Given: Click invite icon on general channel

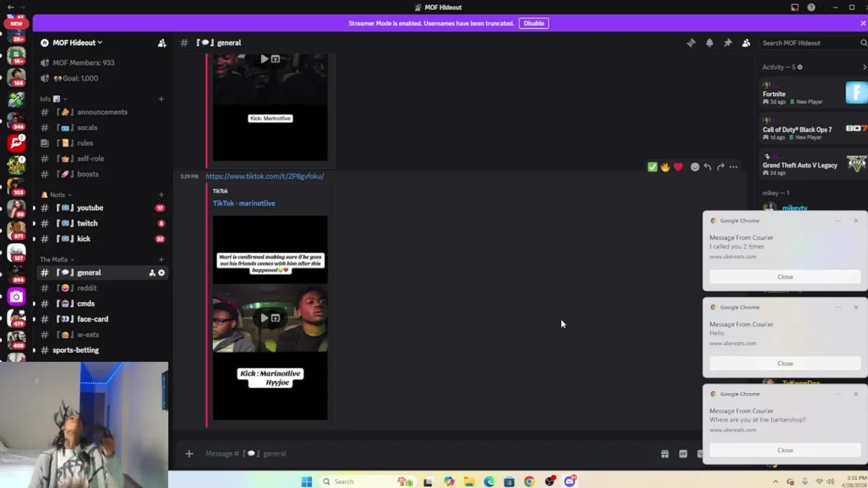Looking at the screenshot, I should pyautogui.click(x=152, y=272).
